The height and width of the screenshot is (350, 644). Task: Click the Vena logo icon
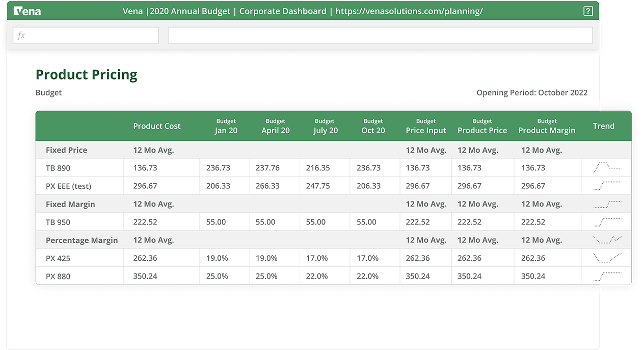(x=17, y=10)
